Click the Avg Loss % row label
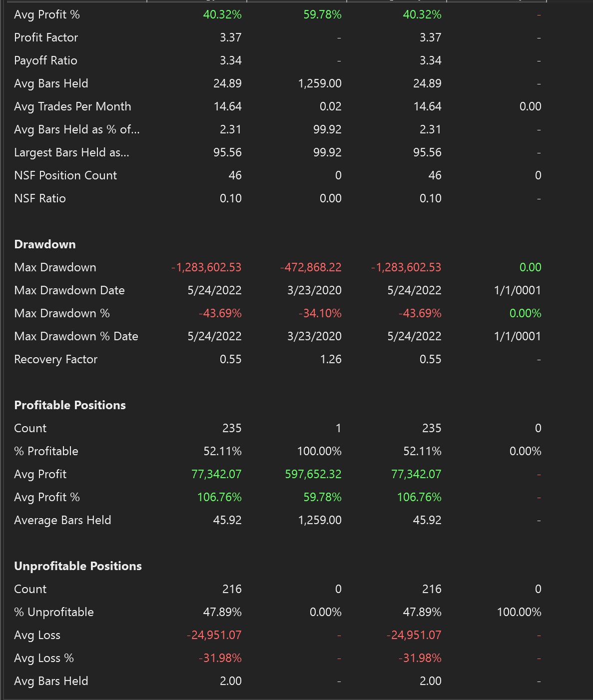The width and height of the screenshot is (593, 700). 44,658
